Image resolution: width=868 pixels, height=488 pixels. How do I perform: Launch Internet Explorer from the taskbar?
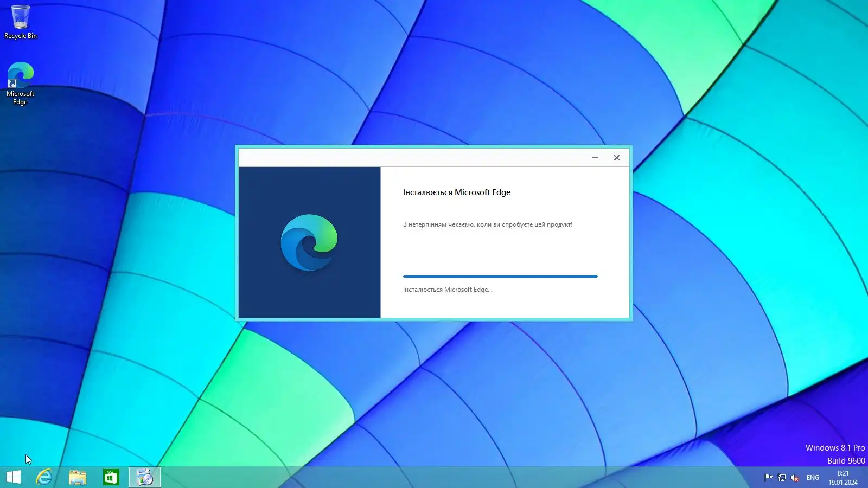(44, 477)
